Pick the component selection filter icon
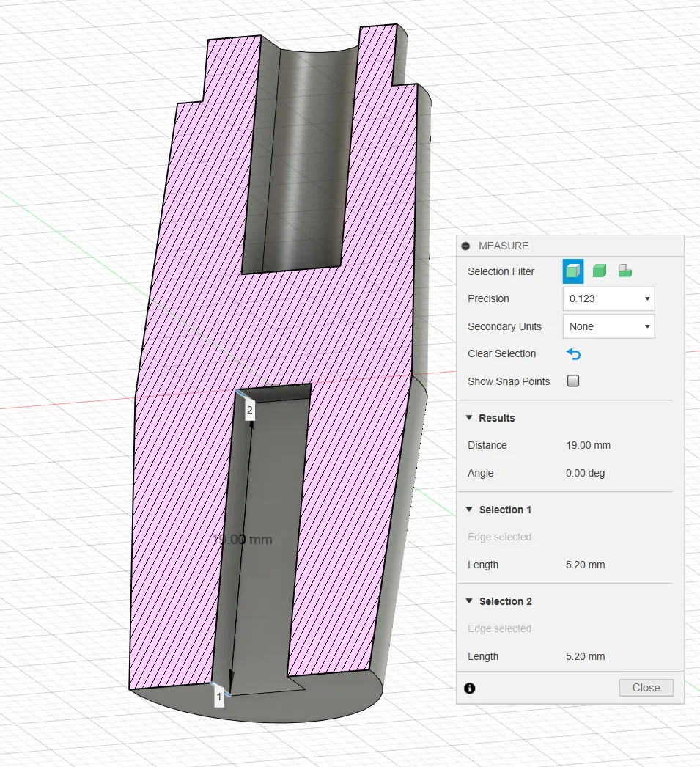The width and height of the screenshot is (700, 767). [625, 271]
